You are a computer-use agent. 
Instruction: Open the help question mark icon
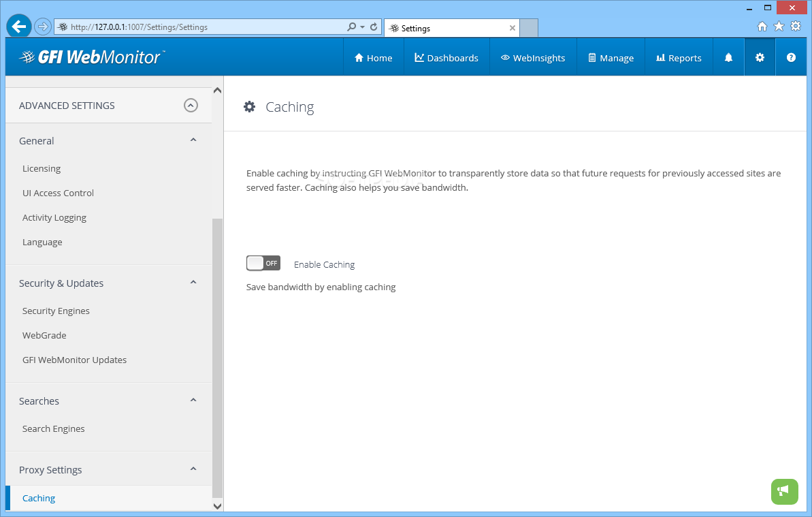pos(791,57)
